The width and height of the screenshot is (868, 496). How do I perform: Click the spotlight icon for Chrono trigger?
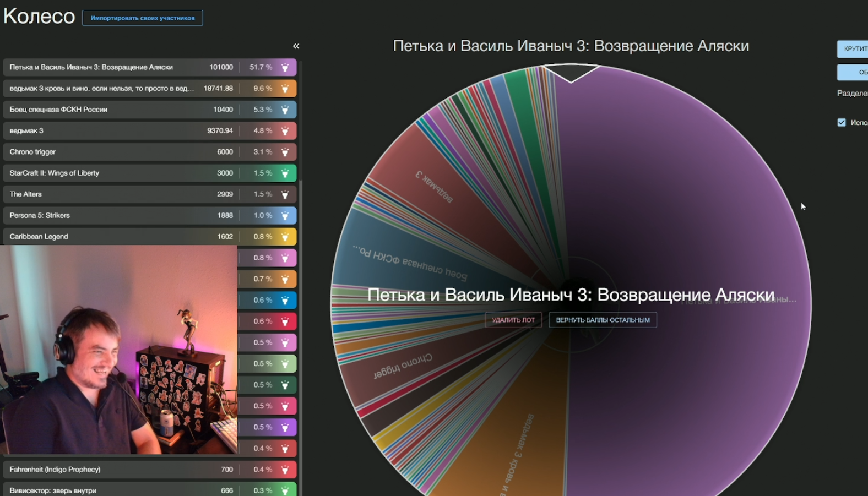coord(285,152)
